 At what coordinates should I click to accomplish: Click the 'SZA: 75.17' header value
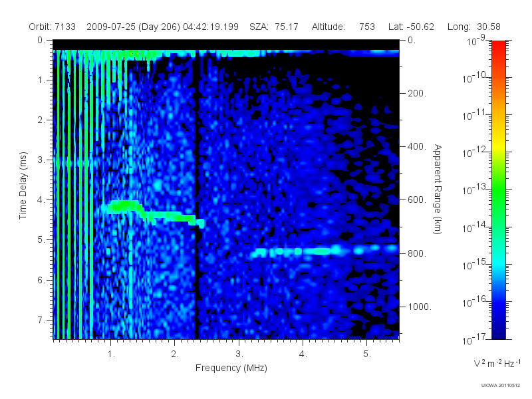pyautogui.click(x=274, y=27)
